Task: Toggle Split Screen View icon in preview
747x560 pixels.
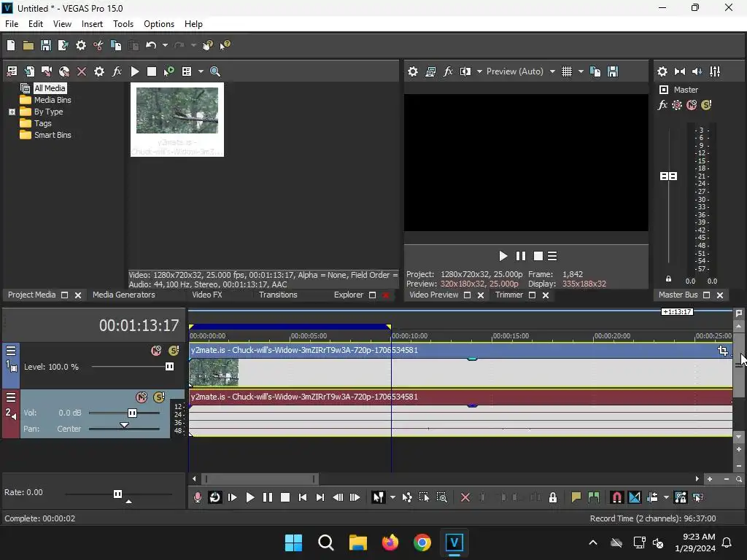Action: (x=465, y=71)
